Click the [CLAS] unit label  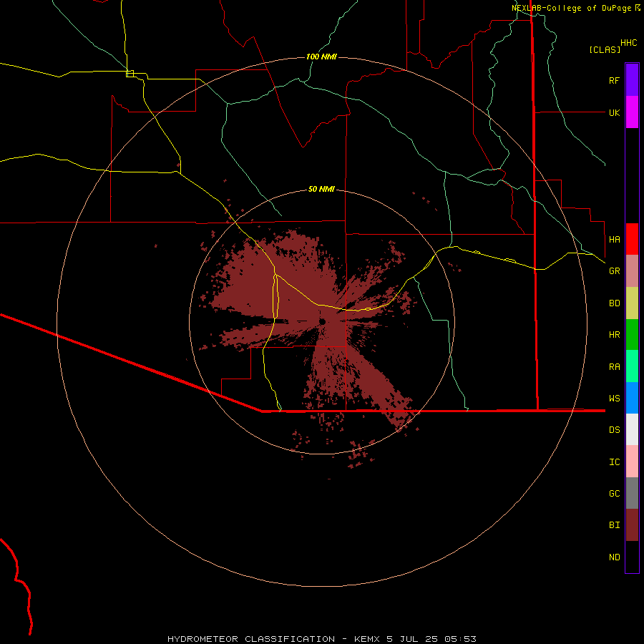605,49
